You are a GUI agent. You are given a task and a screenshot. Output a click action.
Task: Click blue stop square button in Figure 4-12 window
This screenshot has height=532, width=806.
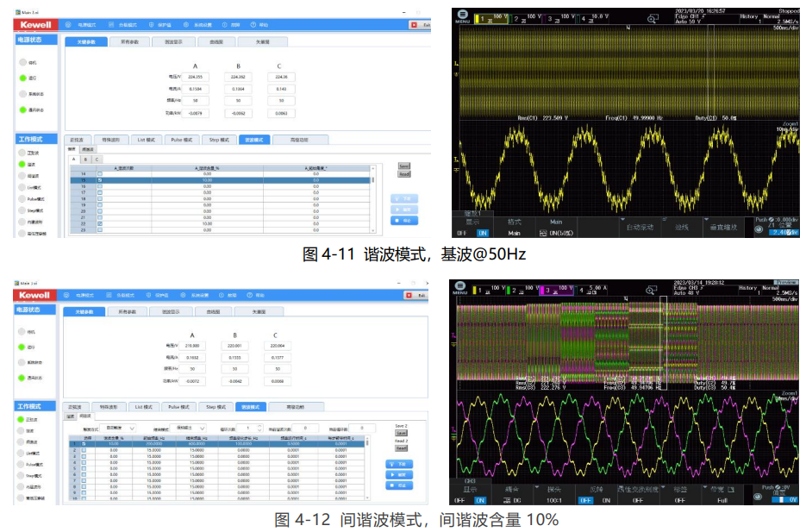[399, 485]
